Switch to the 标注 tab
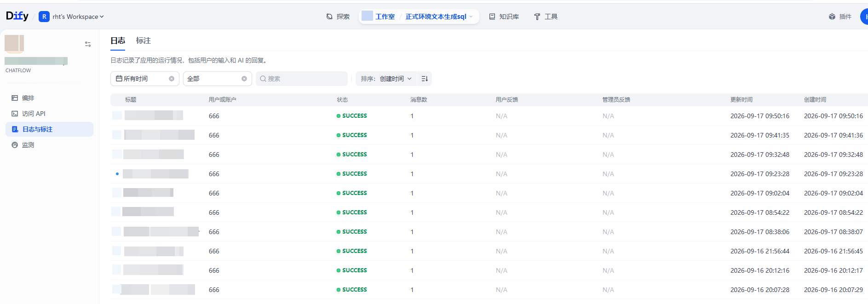The image size is (868, 304). coord(144,40)
